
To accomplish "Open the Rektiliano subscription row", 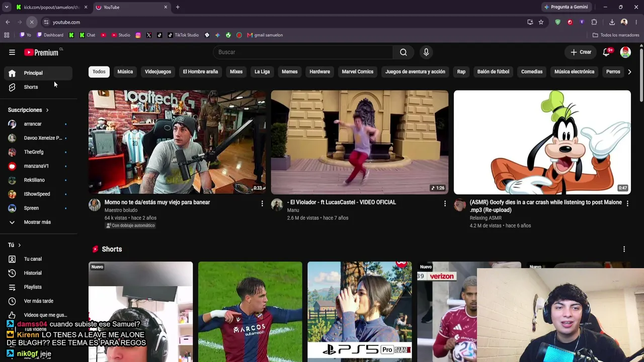I will coord(38,180).
